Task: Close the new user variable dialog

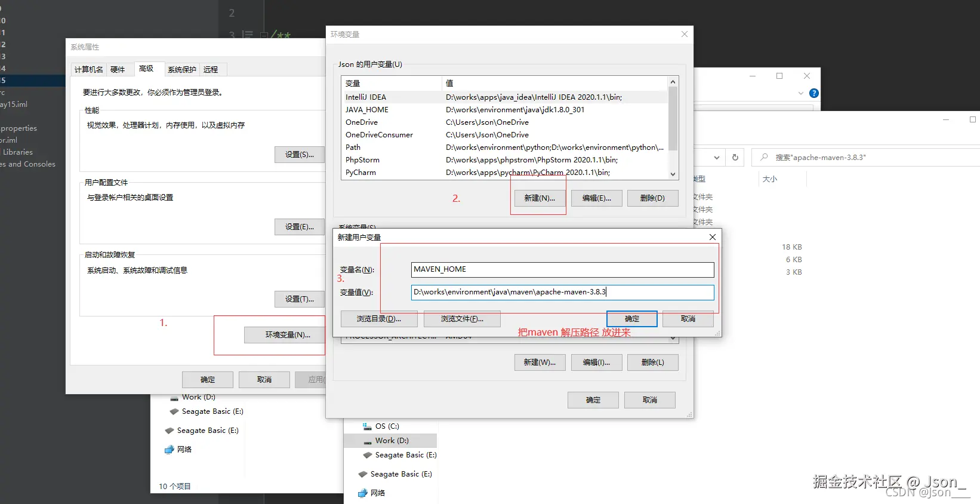Action: (x=712, y=237)
